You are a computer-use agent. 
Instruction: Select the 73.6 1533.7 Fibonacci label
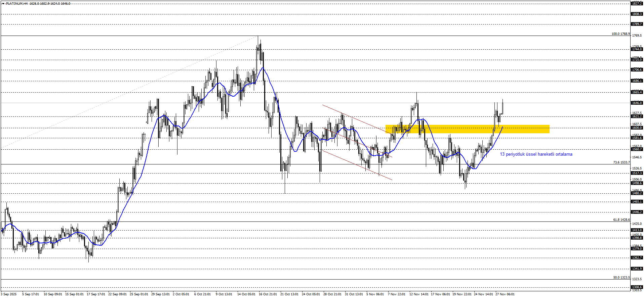coord(621,162)
